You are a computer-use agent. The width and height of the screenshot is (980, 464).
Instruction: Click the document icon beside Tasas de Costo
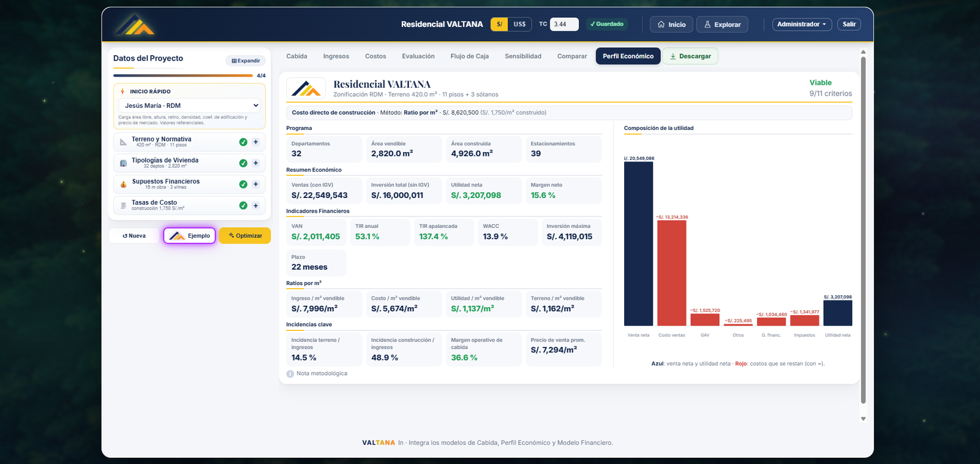[123, 205]
